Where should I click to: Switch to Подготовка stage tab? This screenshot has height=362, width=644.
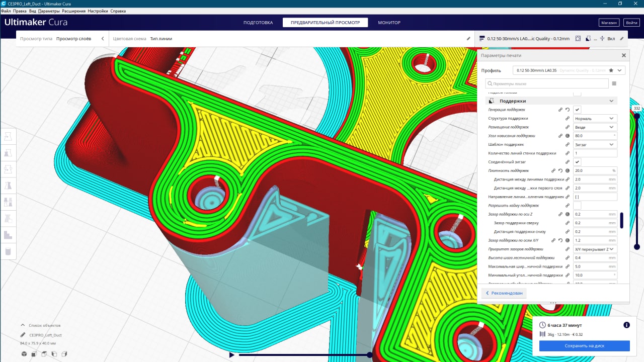(x=258, y=23)
